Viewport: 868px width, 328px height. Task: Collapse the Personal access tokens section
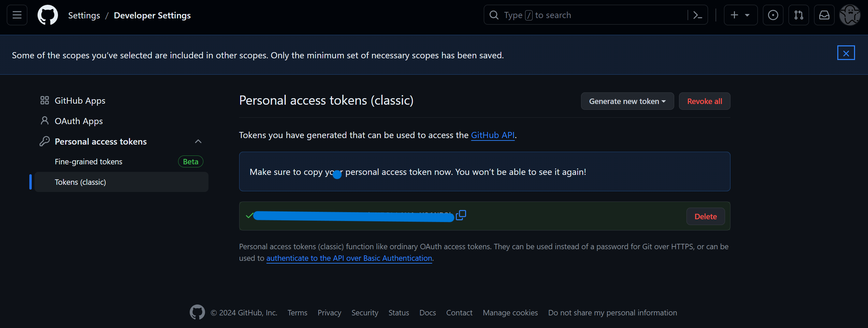pos(198,141)
